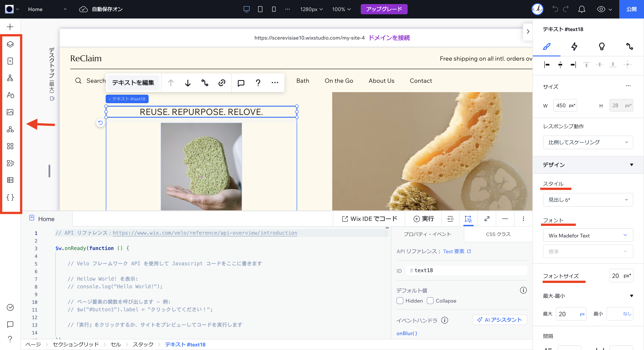Switch to mobile viewport toggle
Image resolution: width=644 pixels, height=350 pixels.
coord(273,9)
